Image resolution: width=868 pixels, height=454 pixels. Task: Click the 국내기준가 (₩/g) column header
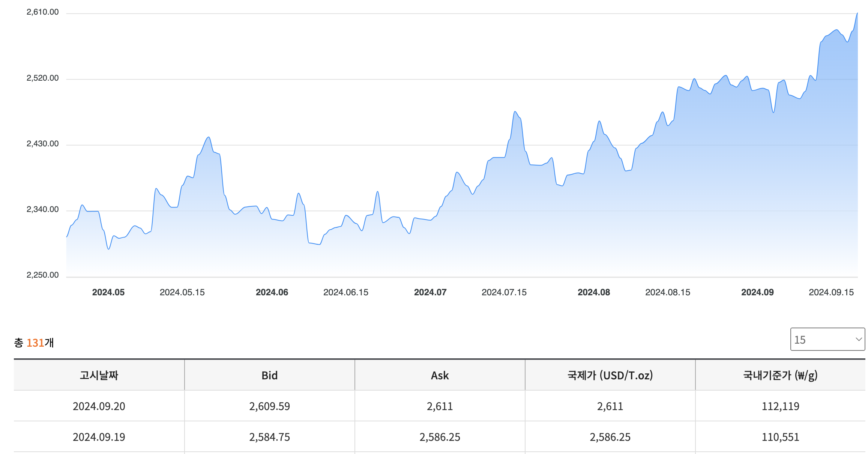point(780,375)
